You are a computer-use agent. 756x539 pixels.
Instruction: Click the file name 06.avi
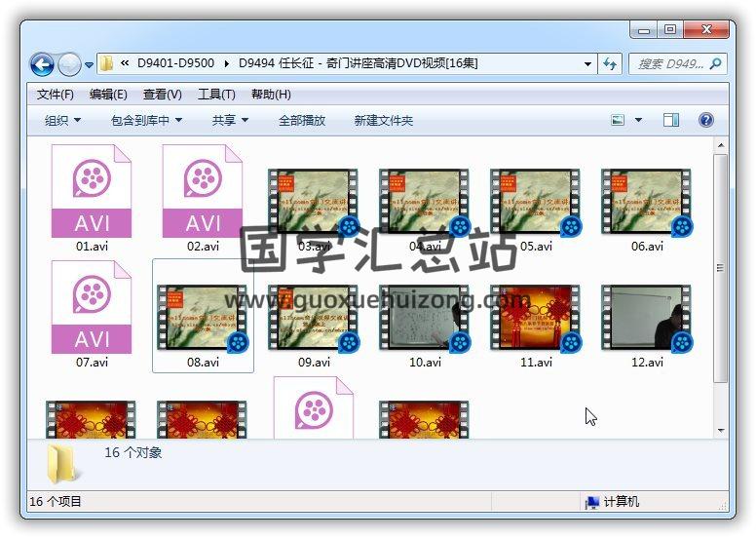(647, 246)
